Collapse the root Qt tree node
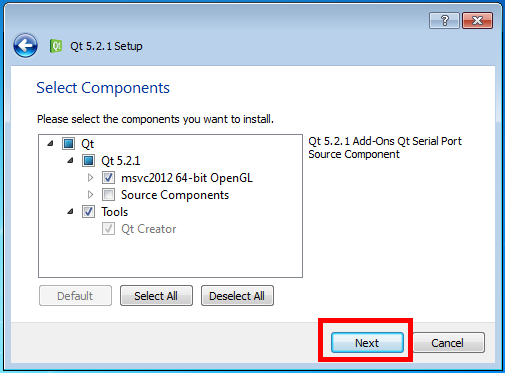The width and height of the screenshot is (505, 373). click(x=50, y=144)
